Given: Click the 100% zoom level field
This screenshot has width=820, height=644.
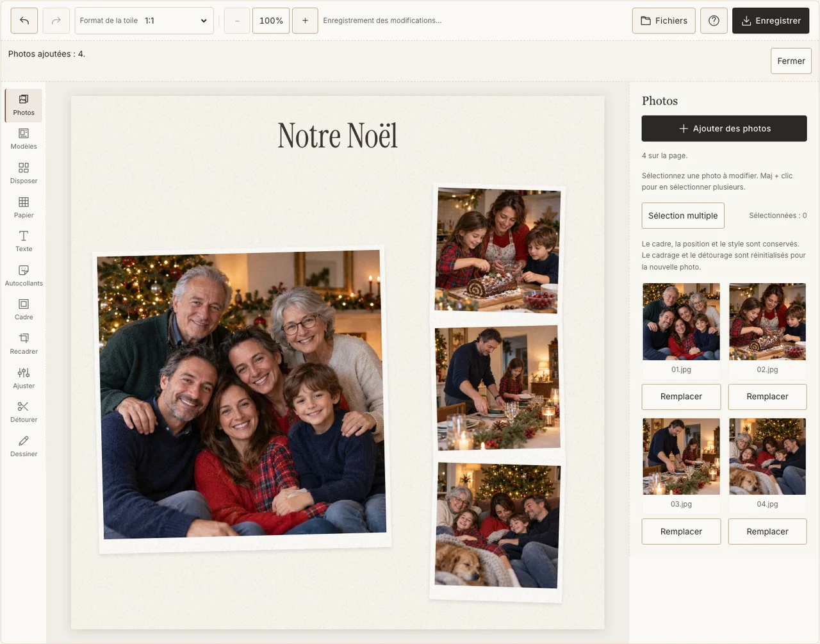Looking at the screenshot, I should (271, 21).
